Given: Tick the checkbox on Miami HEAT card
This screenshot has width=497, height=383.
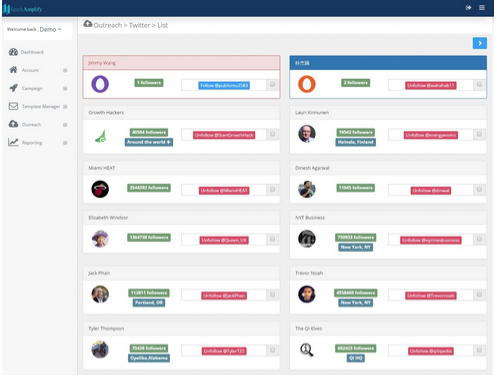Looking at the screenshot, I should [x=272, y=189].
